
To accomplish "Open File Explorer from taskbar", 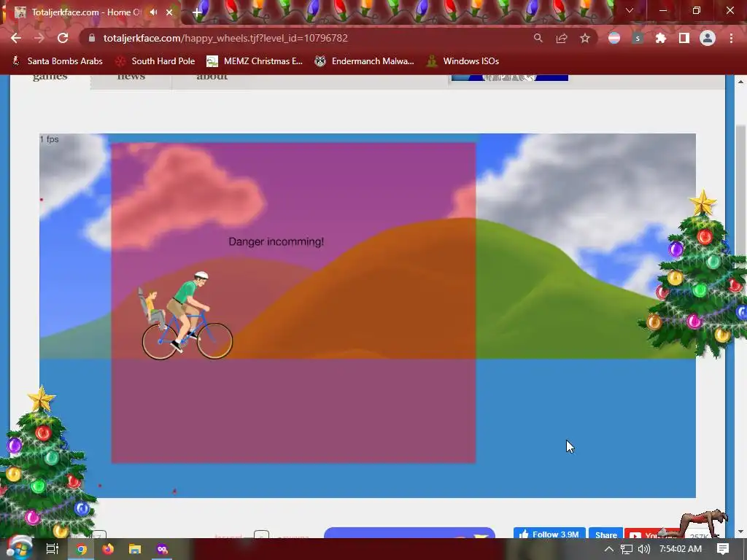I will (135, 549).
